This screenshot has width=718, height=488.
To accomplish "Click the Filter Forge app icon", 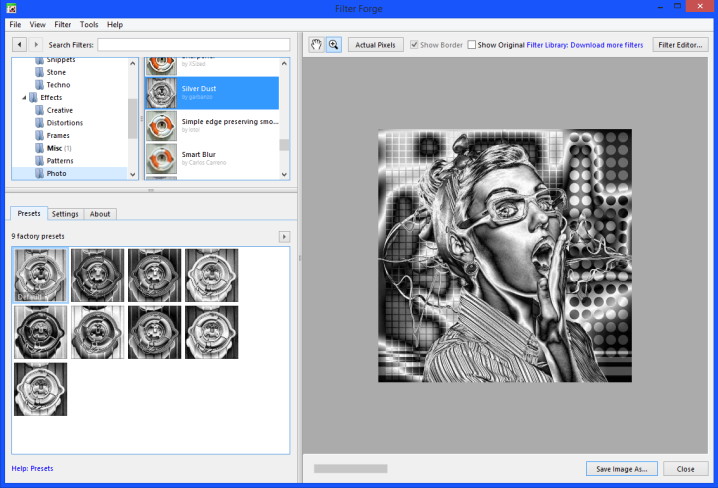I will (11, 8).
